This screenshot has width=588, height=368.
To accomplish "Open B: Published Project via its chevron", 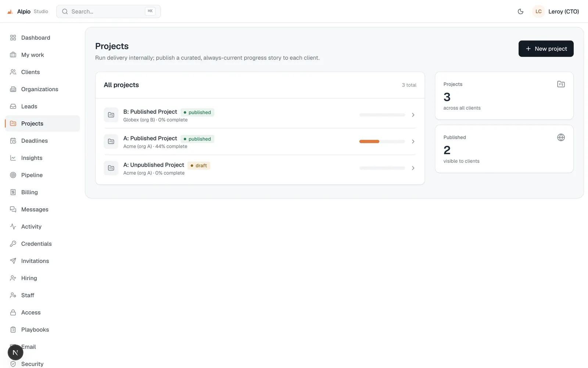I will [413, 115].
